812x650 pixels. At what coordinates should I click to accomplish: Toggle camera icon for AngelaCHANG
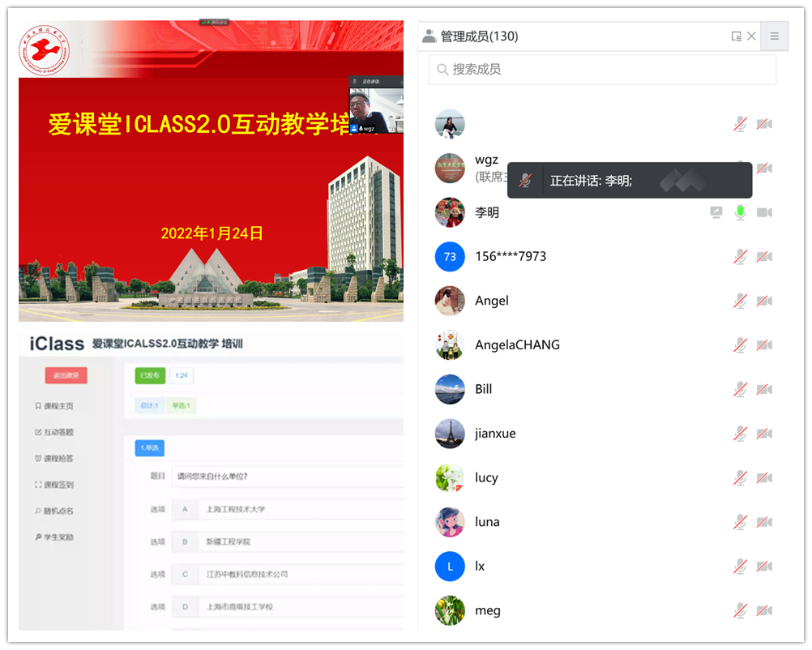coord(764,345)
